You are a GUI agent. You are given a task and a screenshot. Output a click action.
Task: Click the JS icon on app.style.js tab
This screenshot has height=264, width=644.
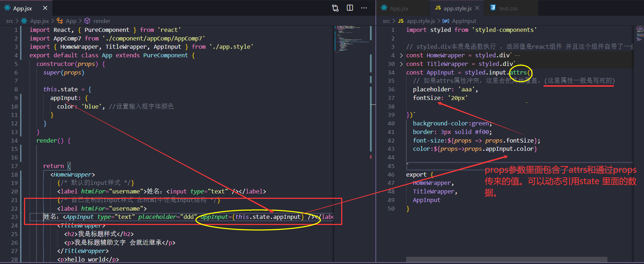pos(438,8)
